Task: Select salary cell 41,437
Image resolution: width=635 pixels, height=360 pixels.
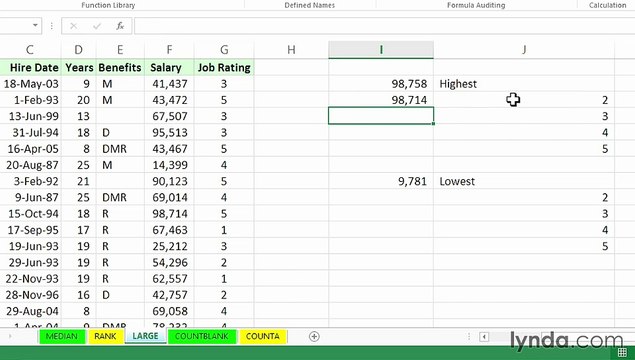Action: [x=169, y=84]
